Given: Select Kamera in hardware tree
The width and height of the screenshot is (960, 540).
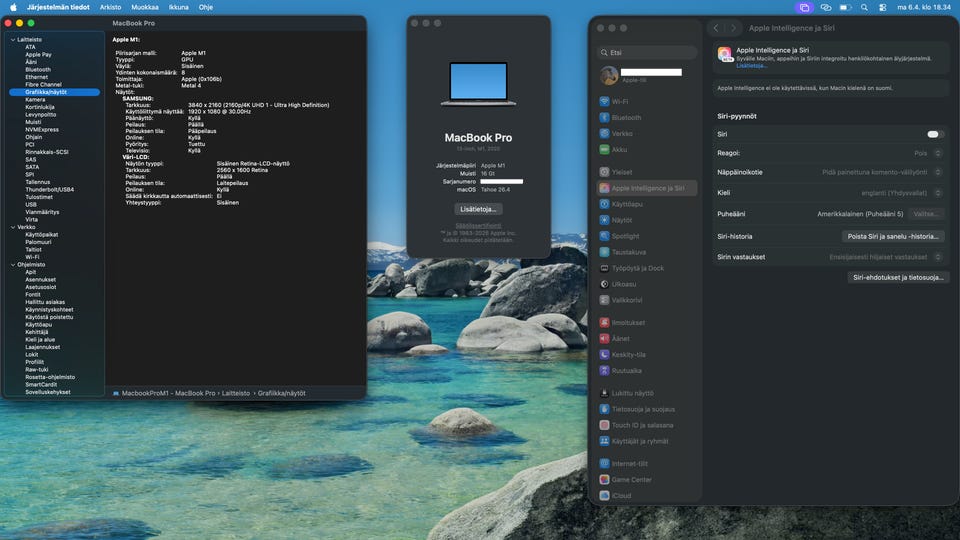Looking at the screenshot, I should (x=35, y=100).
